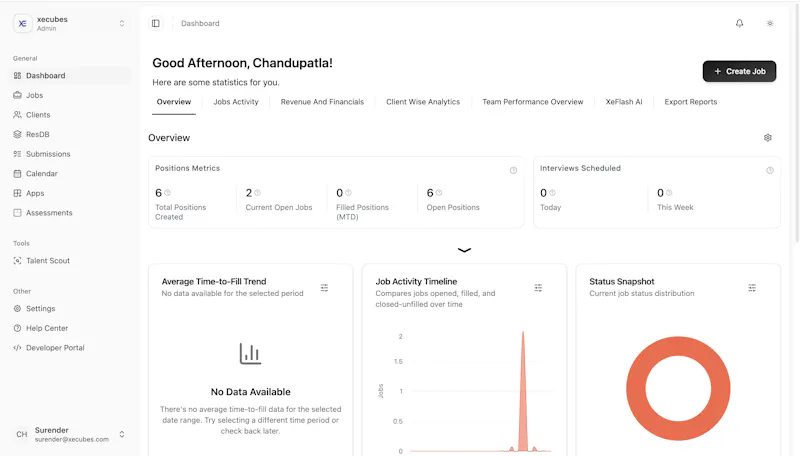
Task: Click the 'Filled Positions (MTD)' label
Action: (362, 212)
